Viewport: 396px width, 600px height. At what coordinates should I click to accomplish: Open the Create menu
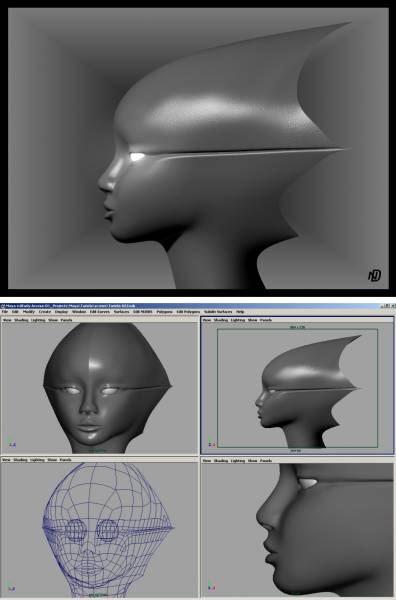pos(45,312)
